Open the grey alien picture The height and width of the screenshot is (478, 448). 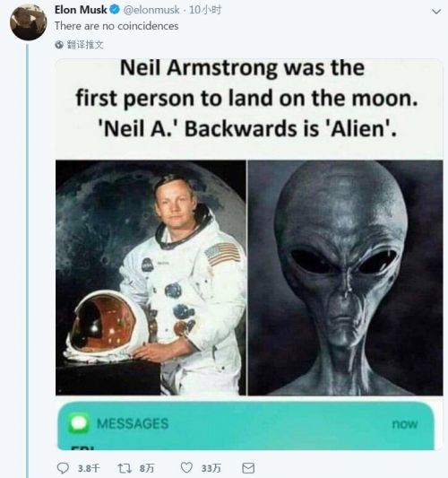[x=346, y=278]
